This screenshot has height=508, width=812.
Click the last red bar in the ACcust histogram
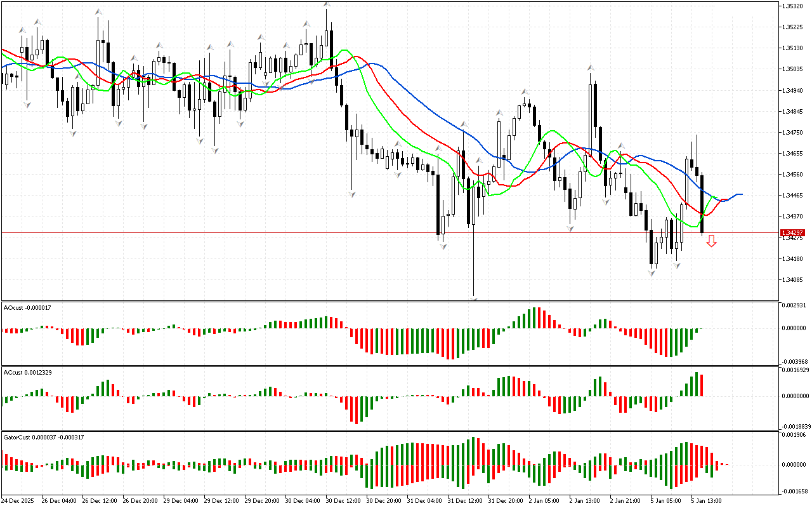(702, 385)
